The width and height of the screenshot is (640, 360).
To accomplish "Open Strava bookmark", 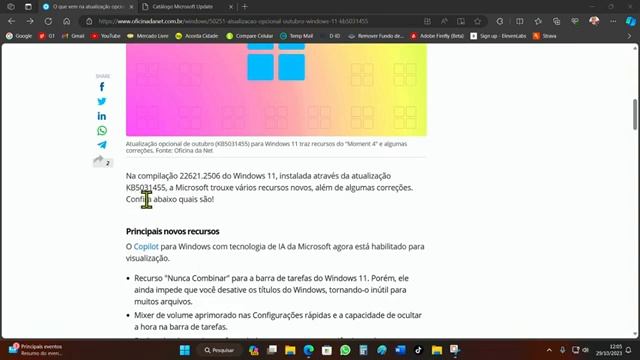I will point(544,36).
